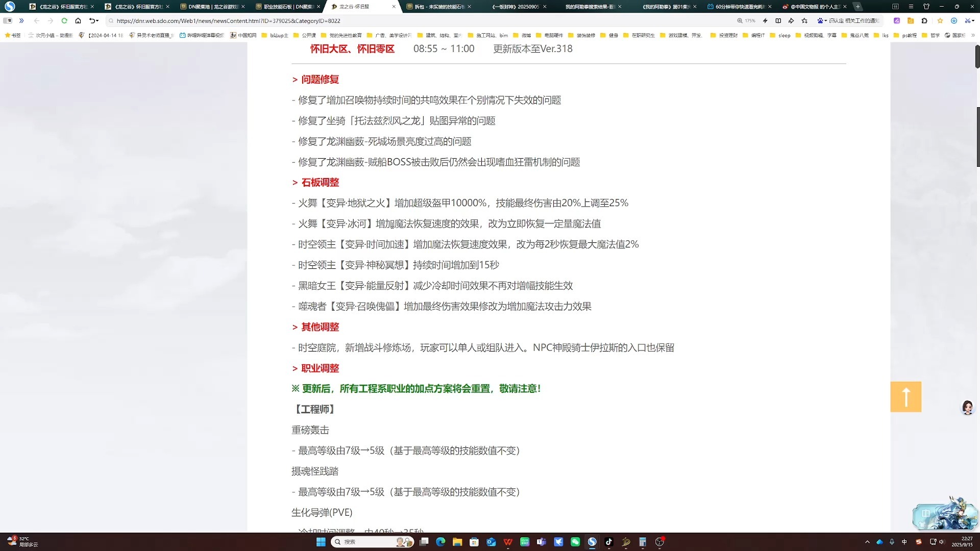Image resolution: width=980 pixels, height=551 pixels.
Task: Toggle the bookmark star for current page
Action: [x=804, y=21]
